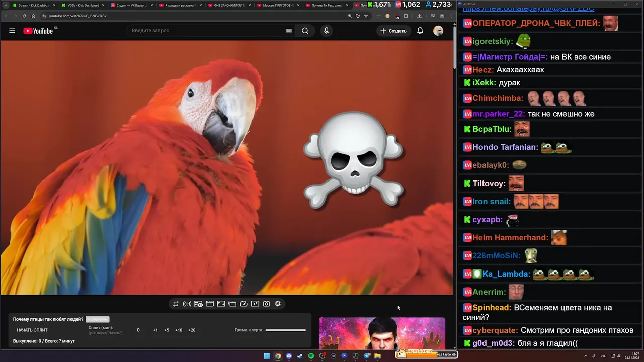Click the audio boost (sound waves) toolbar icon

click(x=187, y=304)
